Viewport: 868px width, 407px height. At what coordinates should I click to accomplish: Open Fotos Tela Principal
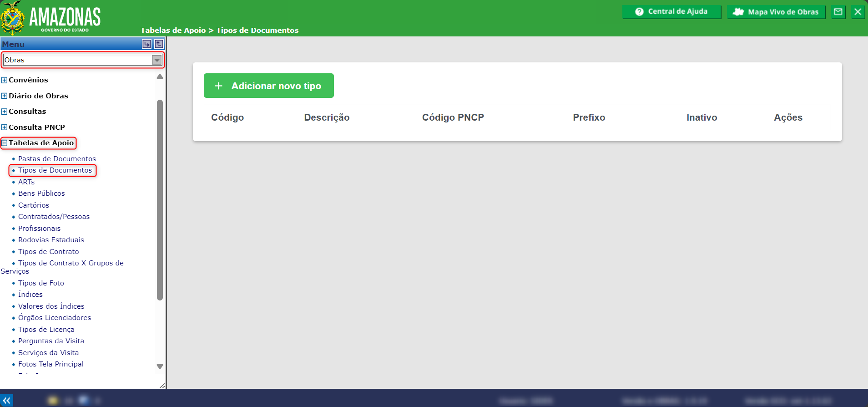coord(51,364)
